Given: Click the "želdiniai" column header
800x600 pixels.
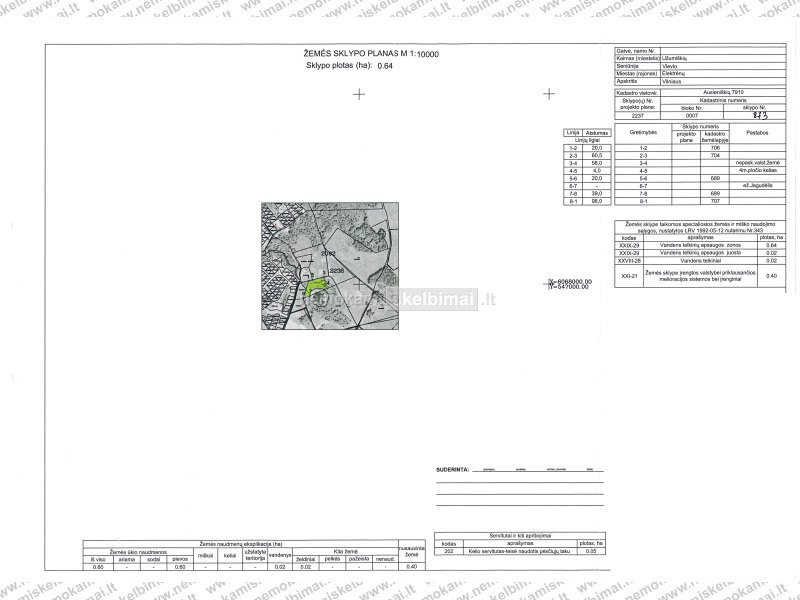Looking at the screenshot, I should [x=306, y=559].
